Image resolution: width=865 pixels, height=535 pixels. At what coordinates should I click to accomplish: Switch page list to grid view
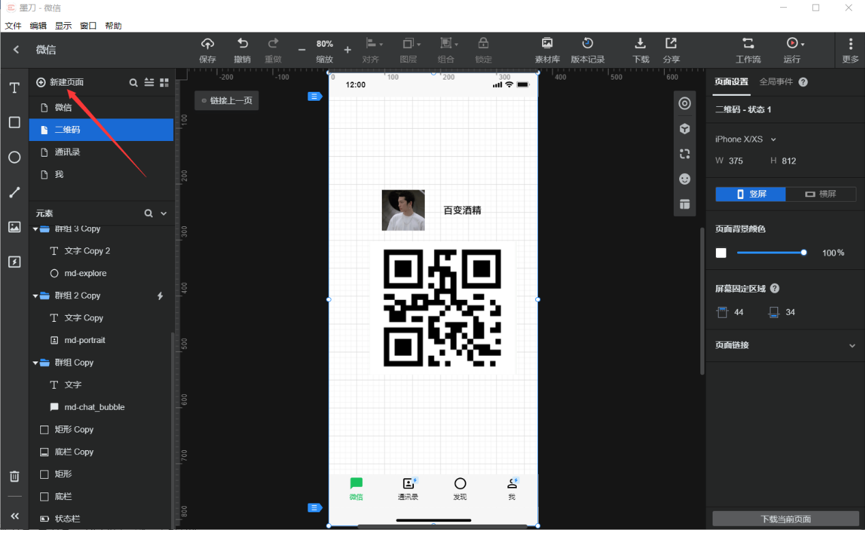[x=164, y=82]
